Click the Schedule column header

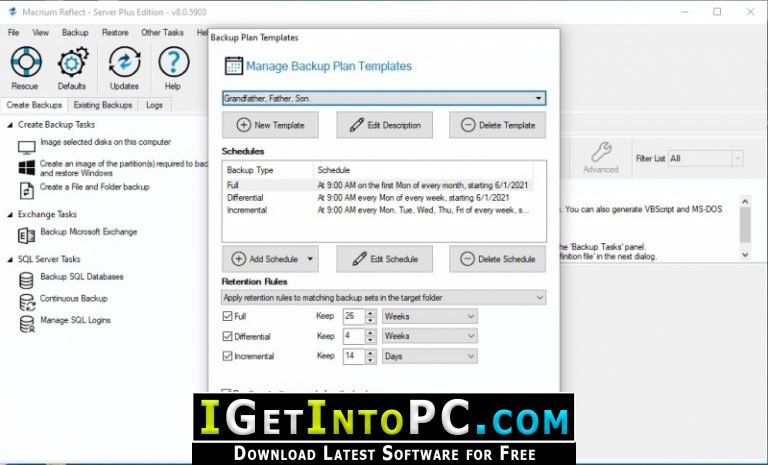tap(423, 170)
